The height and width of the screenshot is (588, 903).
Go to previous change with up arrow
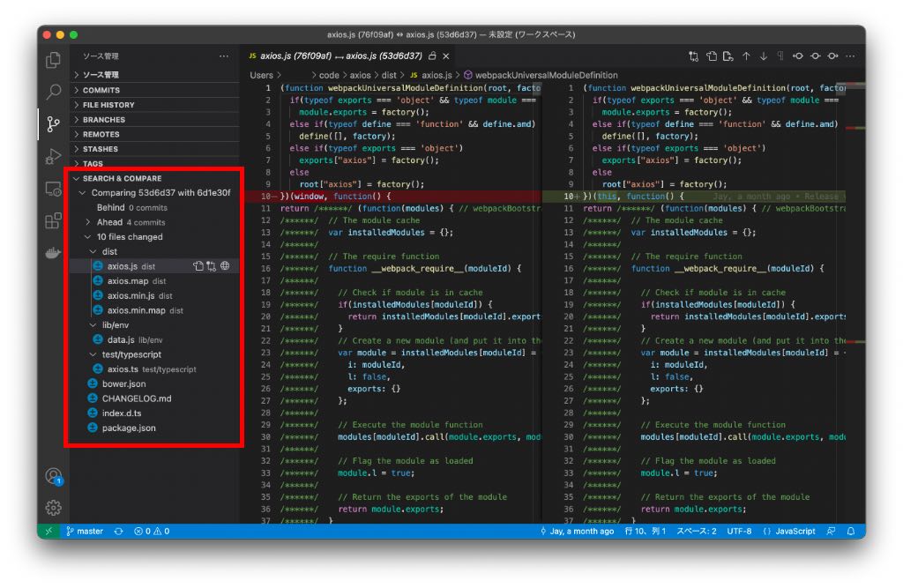(x=746, y=56)
